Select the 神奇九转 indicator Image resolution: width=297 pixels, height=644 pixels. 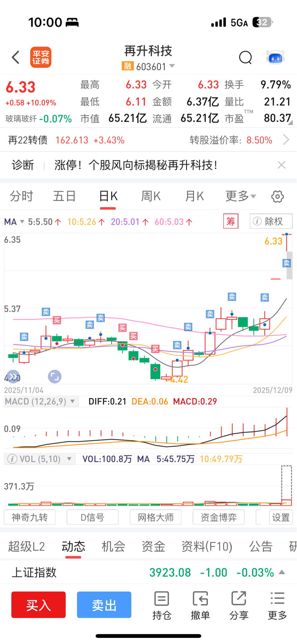point(30,517)
